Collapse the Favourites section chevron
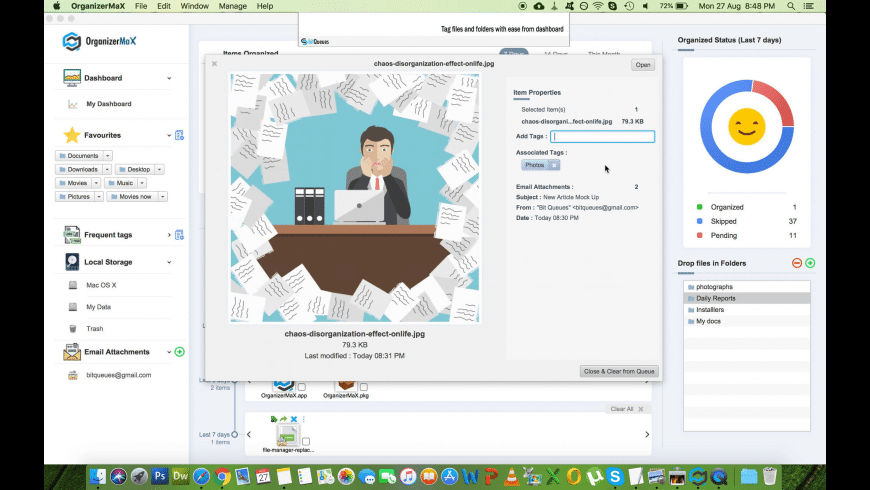 coord(169,135)
